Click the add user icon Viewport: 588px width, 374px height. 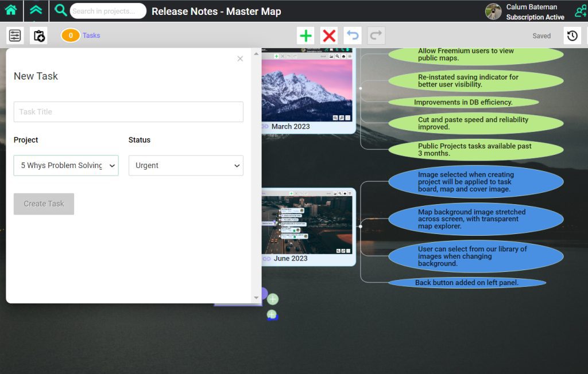pos(581,11)
